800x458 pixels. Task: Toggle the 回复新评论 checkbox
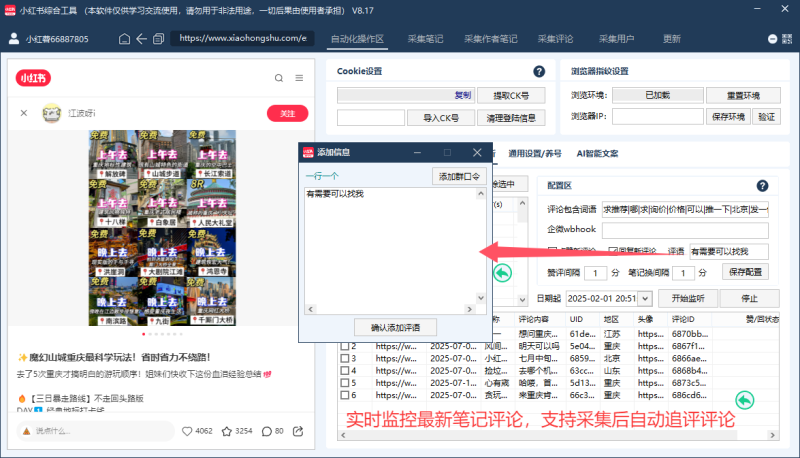[x=613, y=251]
